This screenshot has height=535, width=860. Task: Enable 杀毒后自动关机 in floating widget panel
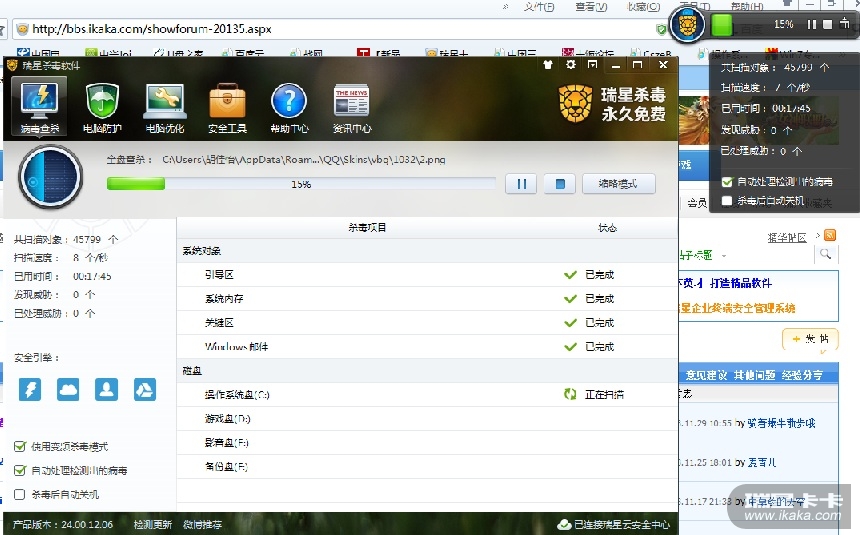(727, 201)
